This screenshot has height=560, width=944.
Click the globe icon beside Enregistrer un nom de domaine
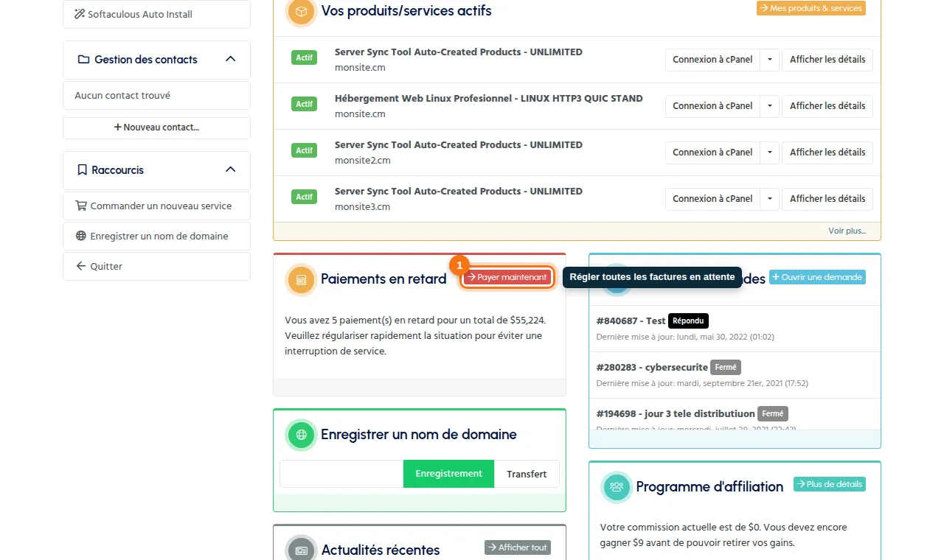[81, 237]
